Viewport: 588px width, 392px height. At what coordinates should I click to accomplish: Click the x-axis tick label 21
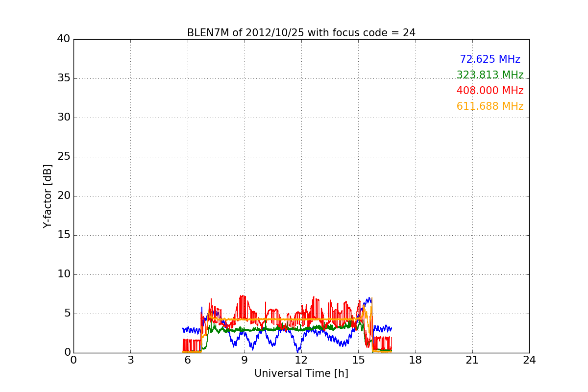[x=472, y=360]
